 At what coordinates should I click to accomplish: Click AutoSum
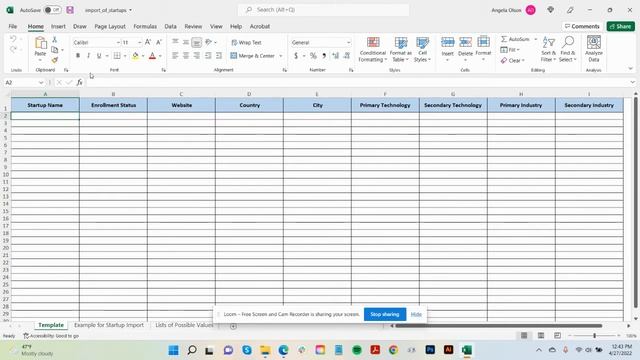pyautogui.click(x=515, y=39)
